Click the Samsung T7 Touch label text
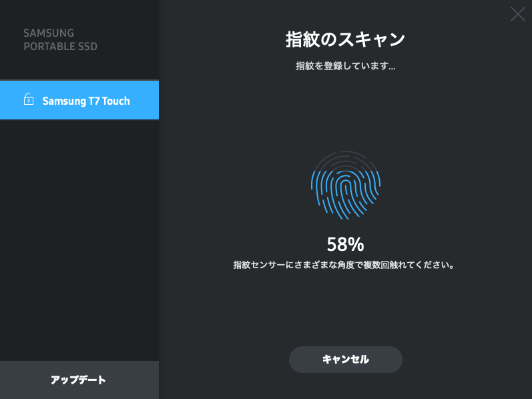Viewport: 532px width, 399px height. tap(86, 101)
